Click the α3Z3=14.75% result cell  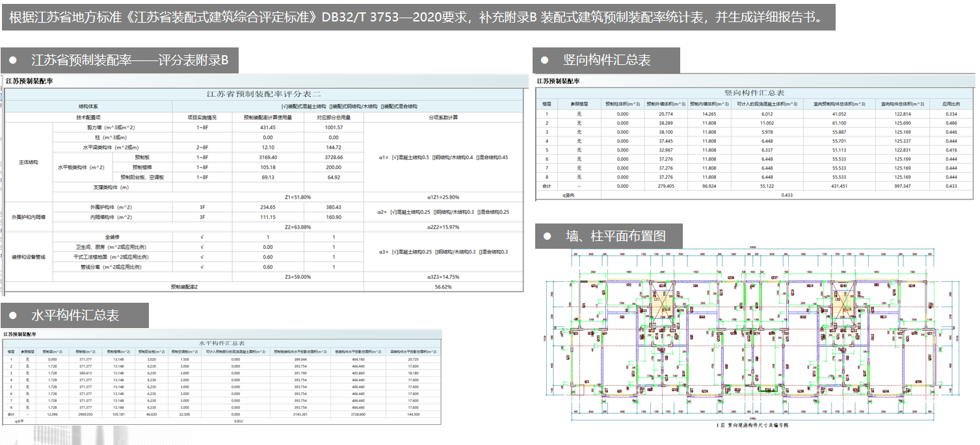click(x=444, y=277)
